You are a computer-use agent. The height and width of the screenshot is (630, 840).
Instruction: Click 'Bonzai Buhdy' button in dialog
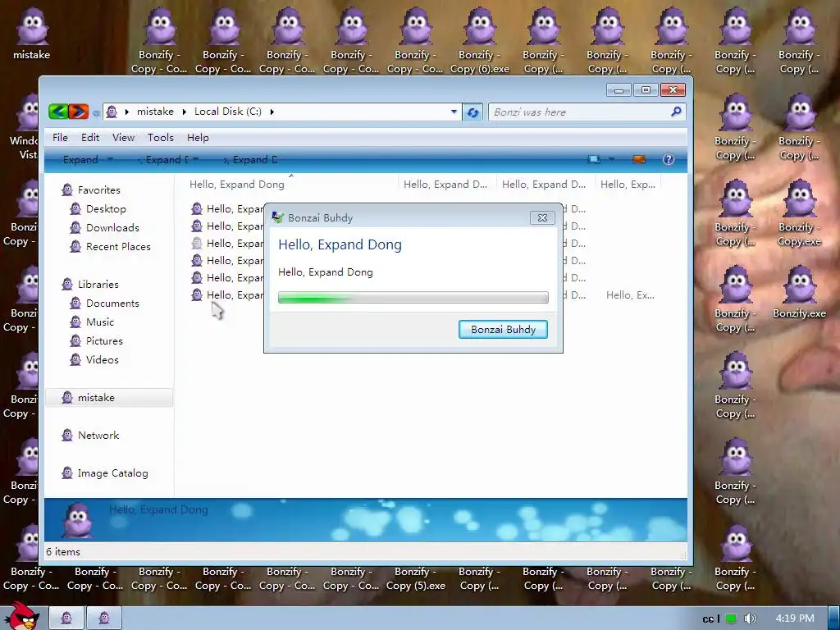[x=503, y=330]
